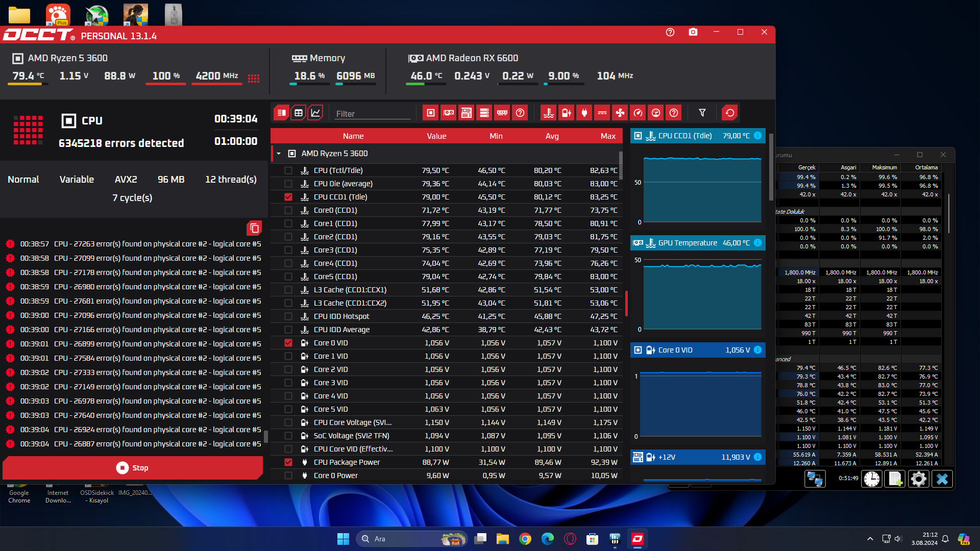
Task: Toggle the motherboard hardware filter icon
Action: tap(466, 113)
